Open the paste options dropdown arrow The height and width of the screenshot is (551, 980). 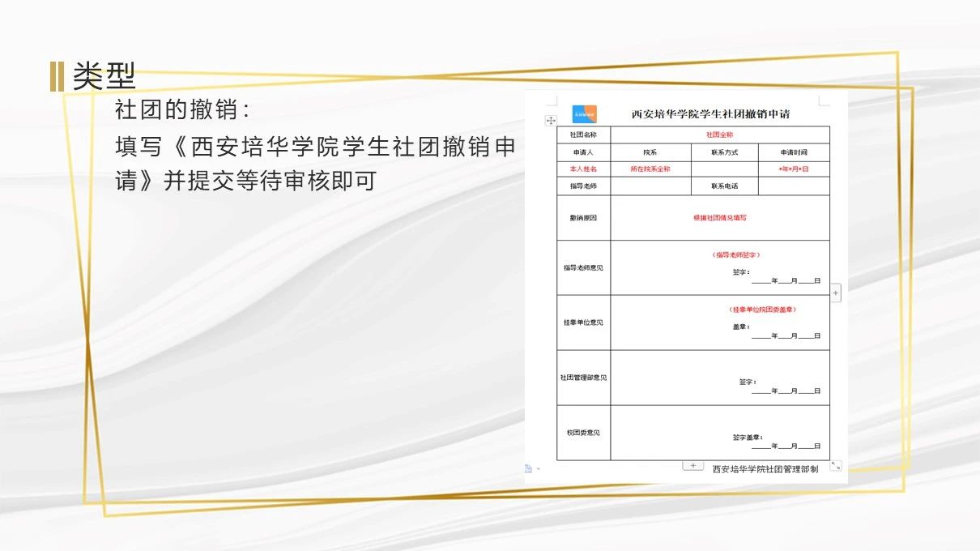pyautogui.click(x=537, y=469)
